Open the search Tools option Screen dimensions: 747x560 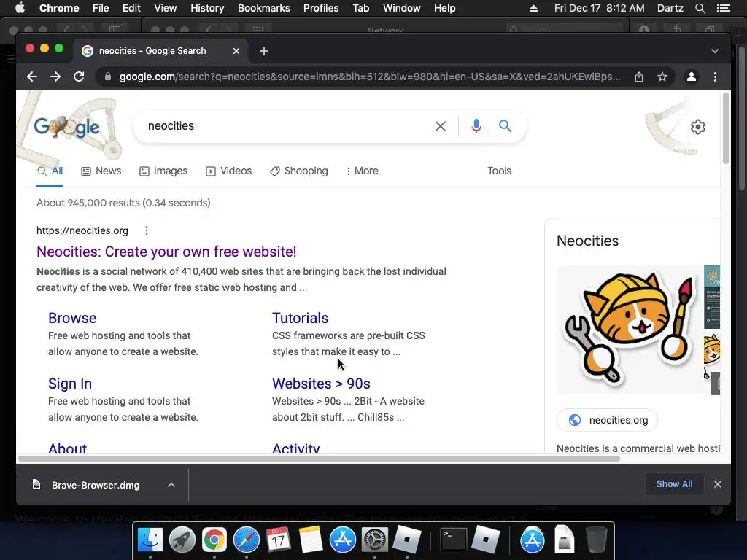click(x=499, y=171)
